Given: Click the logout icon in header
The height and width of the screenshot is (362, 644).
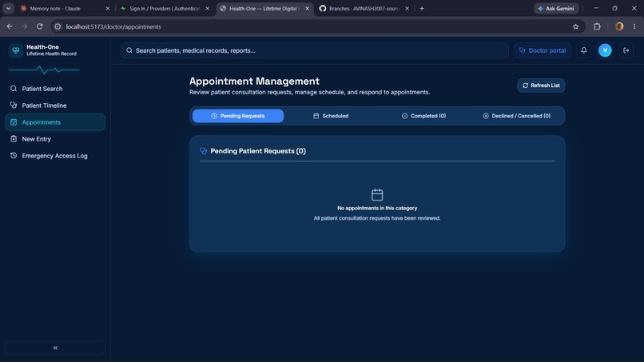Looking at the screenshot, I should (626, 50).
